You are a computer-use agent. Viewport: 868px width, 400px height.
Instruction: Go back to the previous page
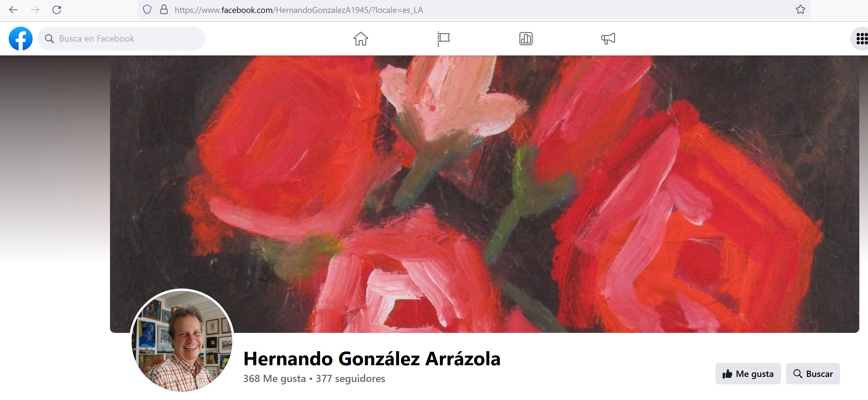coord(13,10)
